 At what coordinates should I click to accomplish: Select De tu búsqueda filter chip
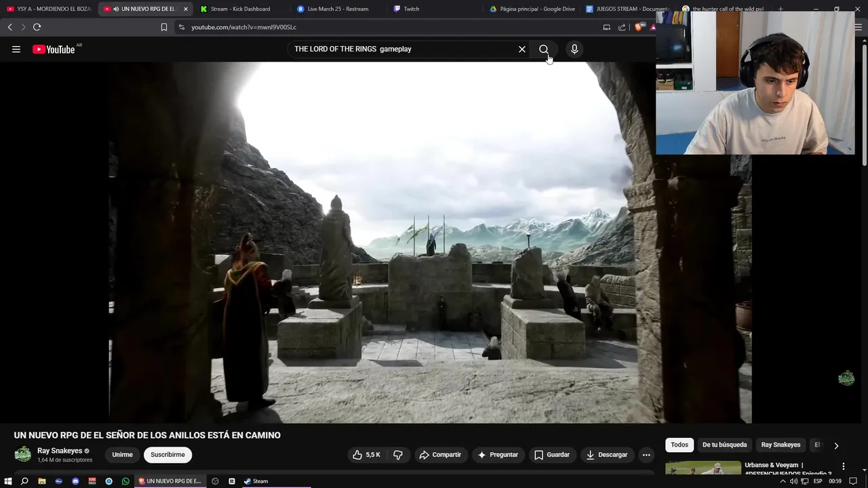click(724, 445)
